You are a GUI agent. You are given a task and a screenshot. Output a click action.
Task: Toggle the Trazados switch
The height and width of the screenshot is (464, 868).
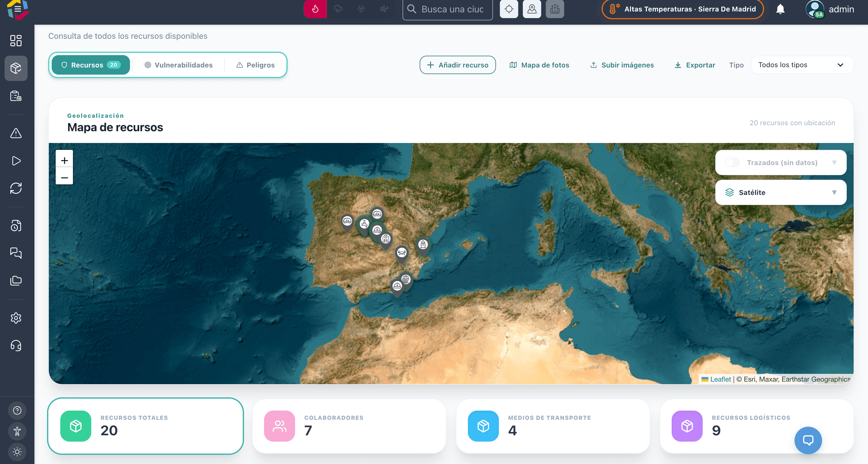click(x=733, y=163)
